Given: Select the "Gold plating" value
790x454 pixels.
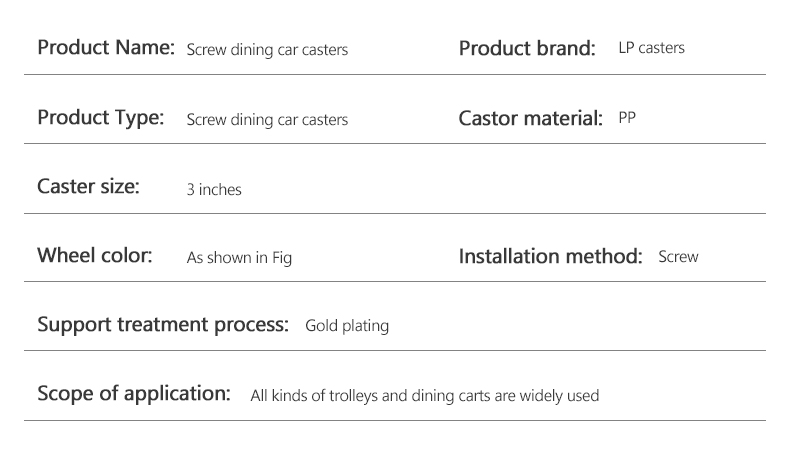Looking at the screenshot, I should 346,326.
